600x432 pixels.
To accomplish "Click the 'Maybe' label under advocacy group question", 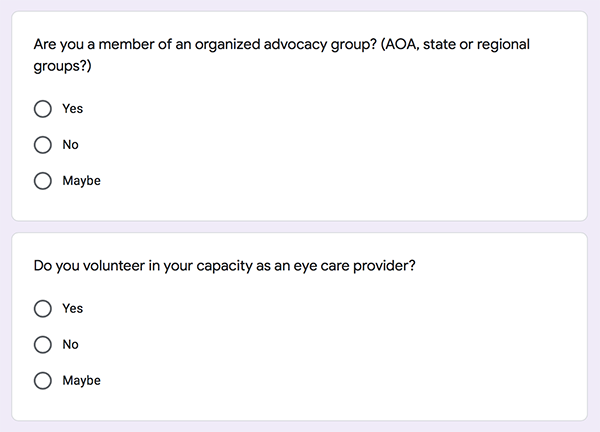I will [81, 181].
